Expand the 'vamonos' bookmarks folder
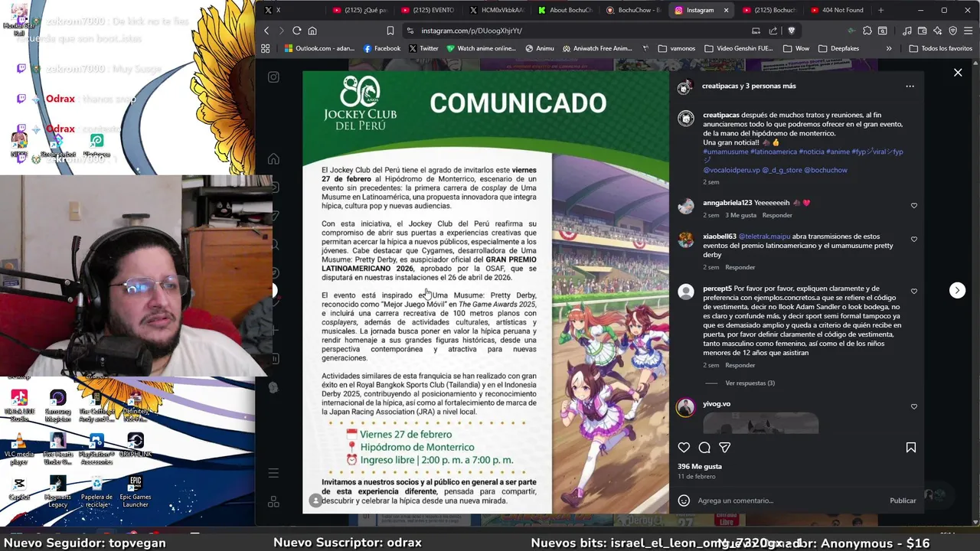The image size is (980, 551). click(x=677, y=48)
